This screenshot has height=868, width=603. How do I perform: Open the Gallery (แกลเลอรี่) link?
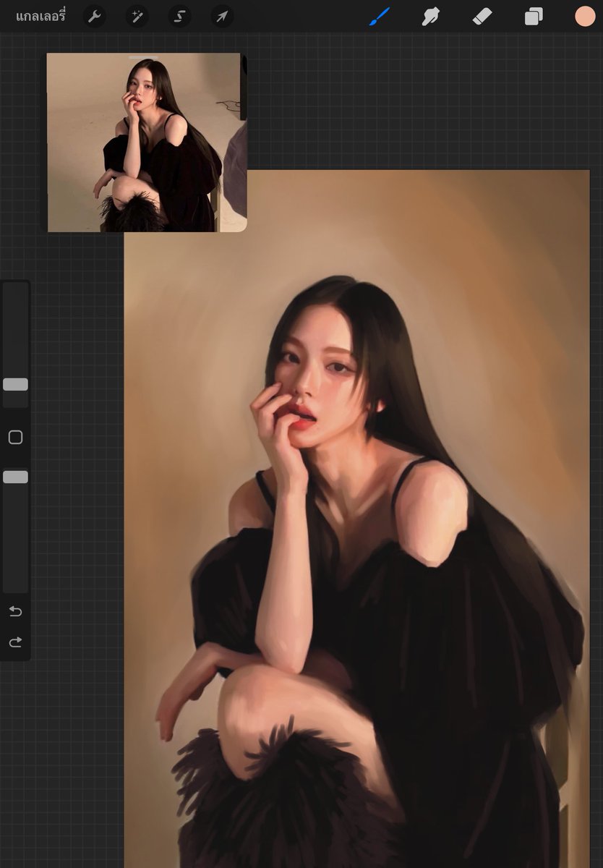coord(40,16)
